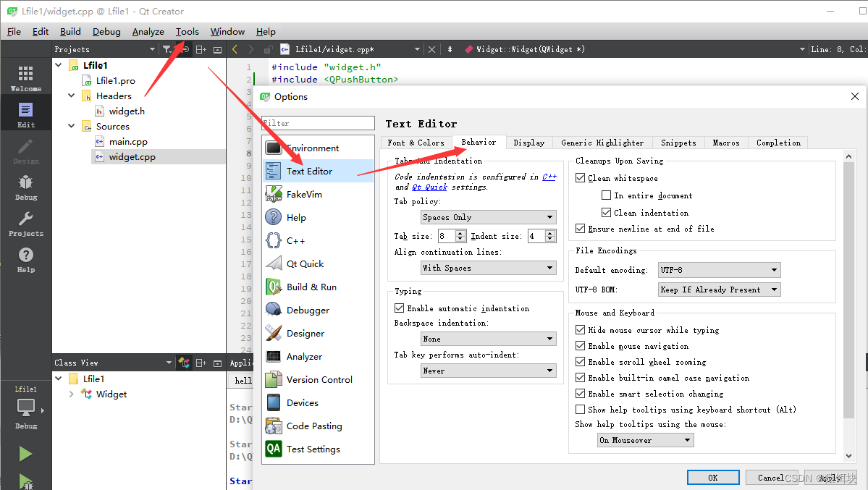Expand Widget class in Class View

click(72, 394)
